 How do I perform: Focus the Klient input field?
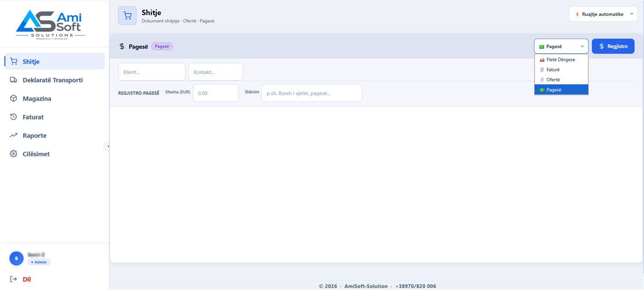pos(152,72)
